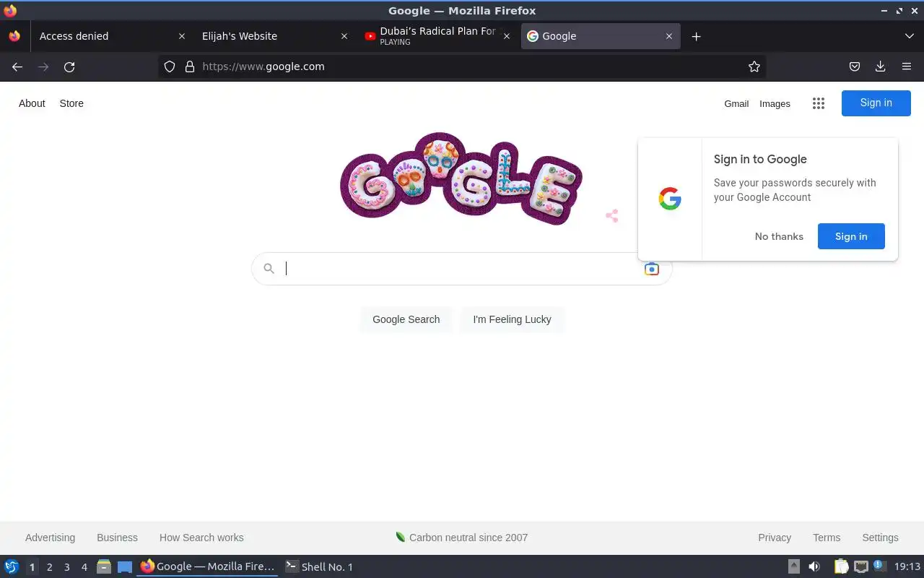Search by image using the camera icon

click(x=651, y=269)
